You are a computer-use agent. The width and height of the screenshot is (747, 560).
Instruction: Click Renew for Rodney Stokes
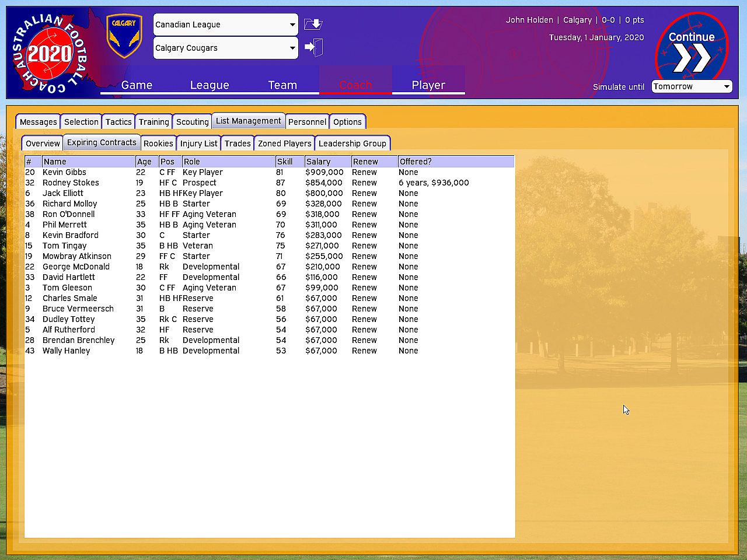click(364, 183)
